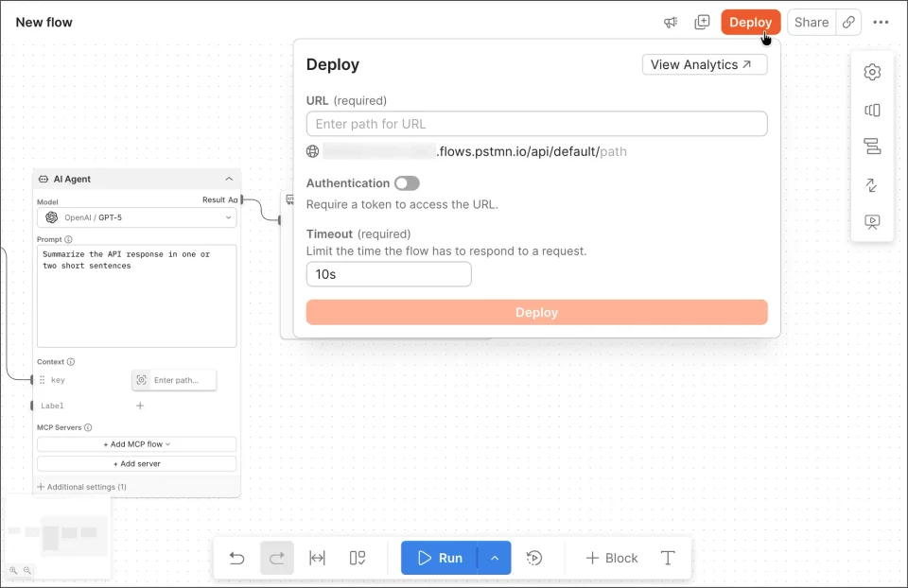Fit flow to width icon

pos(318,558)
